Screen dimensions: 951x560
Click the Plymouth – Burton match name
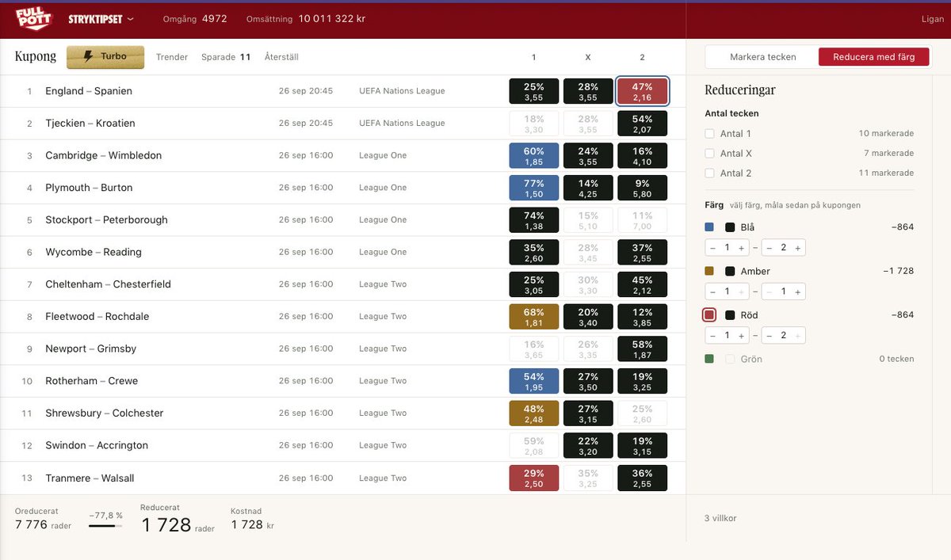[89, 188]
